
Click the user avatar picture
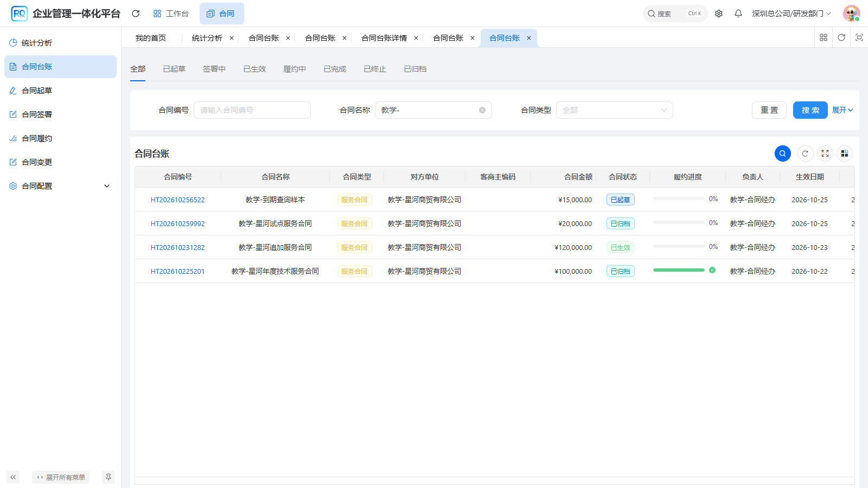(851, 14)
